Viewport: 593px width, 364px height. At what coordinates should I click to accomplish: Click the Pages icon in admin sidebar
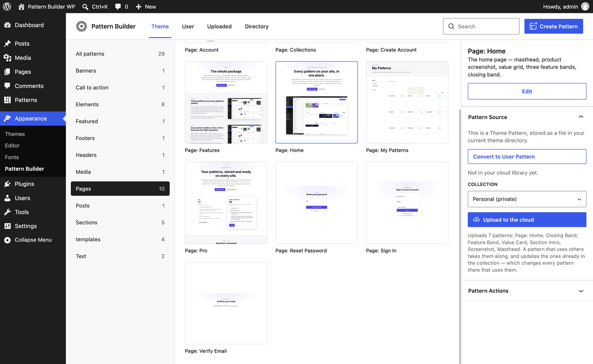[7, 72]
